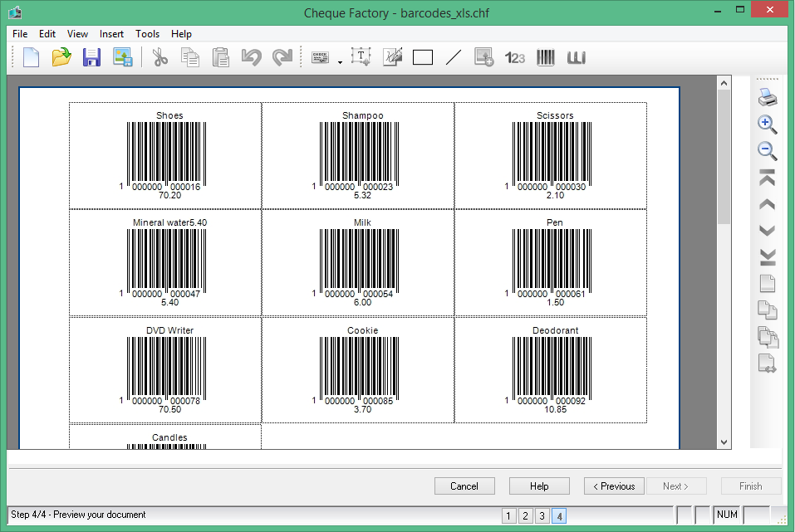Viewport: 795px width, 532px height.
Task: Select the signature field tool
Action: (392, 57)
